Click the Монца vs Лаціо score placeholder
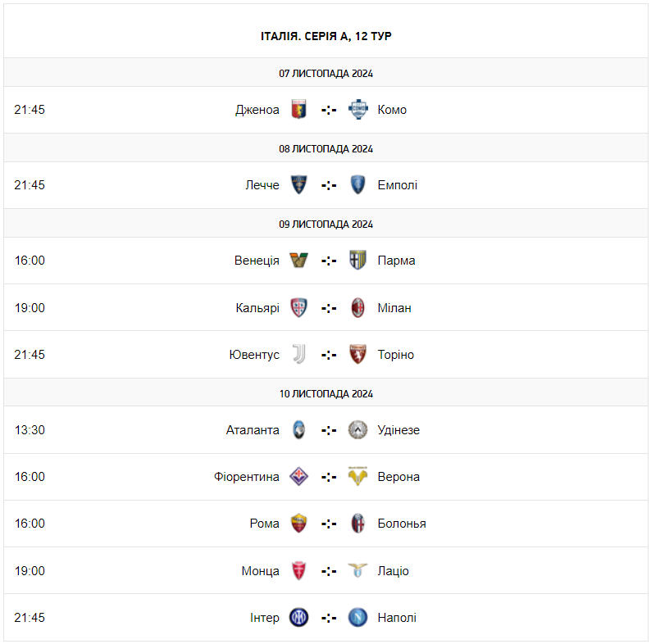 [x=329, y=571]
